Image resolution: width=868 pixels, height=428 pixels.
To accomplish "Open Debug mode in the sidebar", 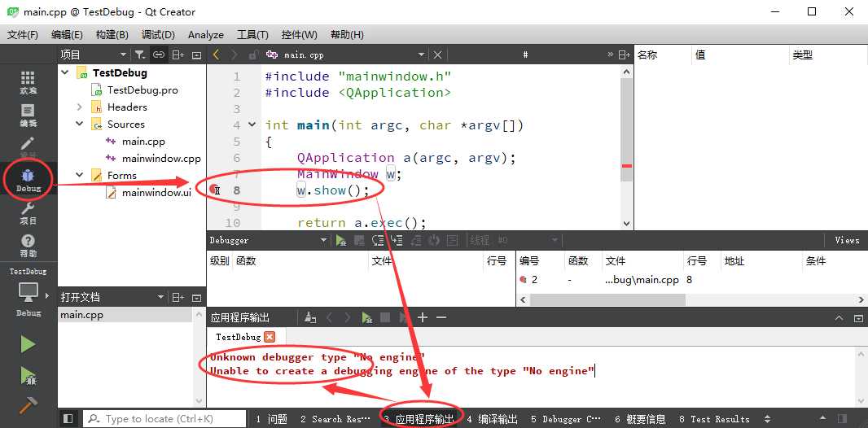I will click(x=28, y=181).
